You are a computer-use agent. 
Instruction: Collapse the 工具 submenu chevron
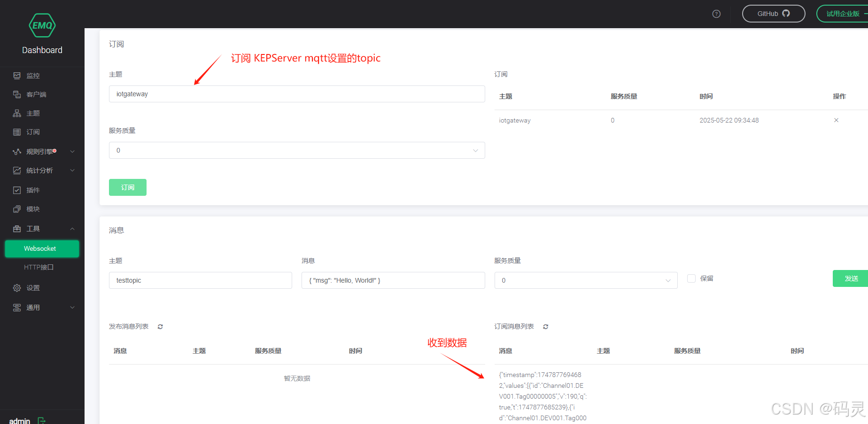click(72, 229)
